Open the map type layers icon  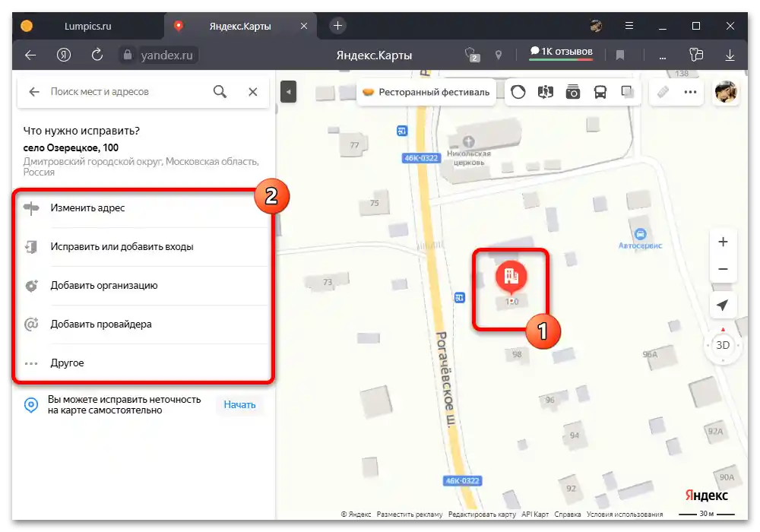[627, 91]
